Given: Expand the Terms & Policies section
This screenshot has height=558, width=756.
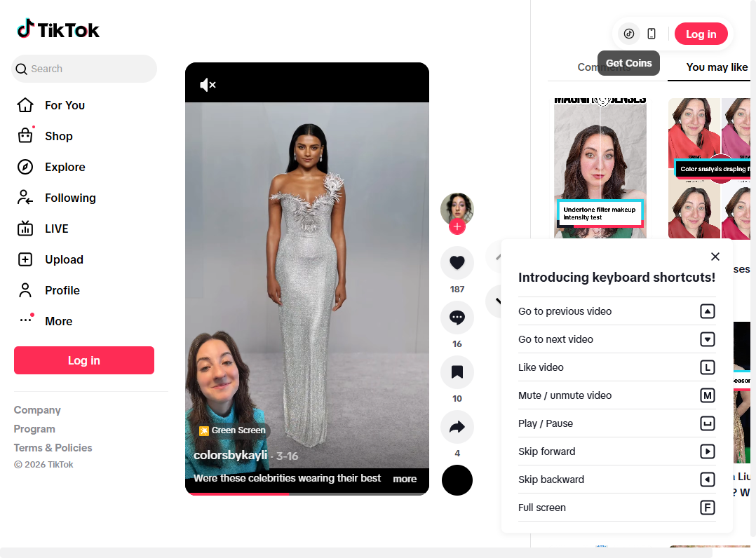Looking at the screenshot, I should 53,448.
